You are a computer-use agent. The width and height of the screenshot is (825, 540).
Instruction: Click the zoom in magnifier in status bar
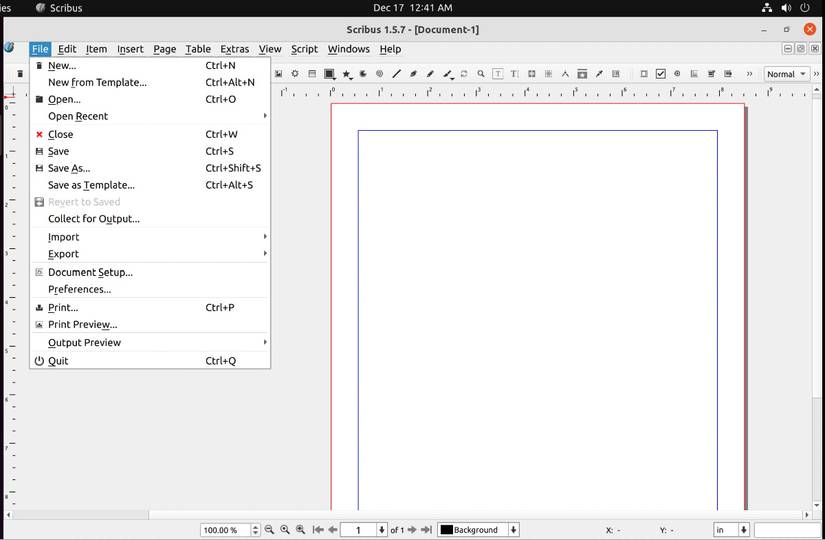(x=300, y=529)
